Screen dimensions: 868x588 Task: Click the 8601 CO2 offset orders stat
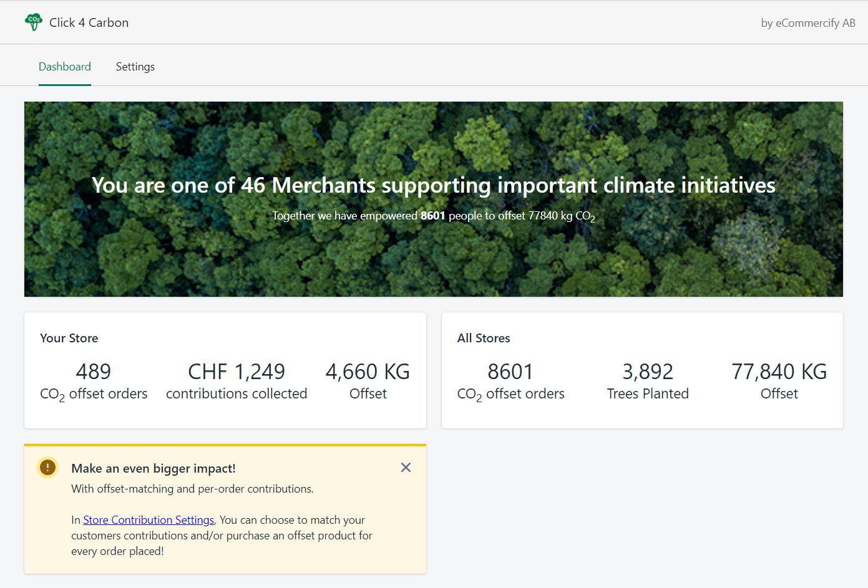pos(510,382)
